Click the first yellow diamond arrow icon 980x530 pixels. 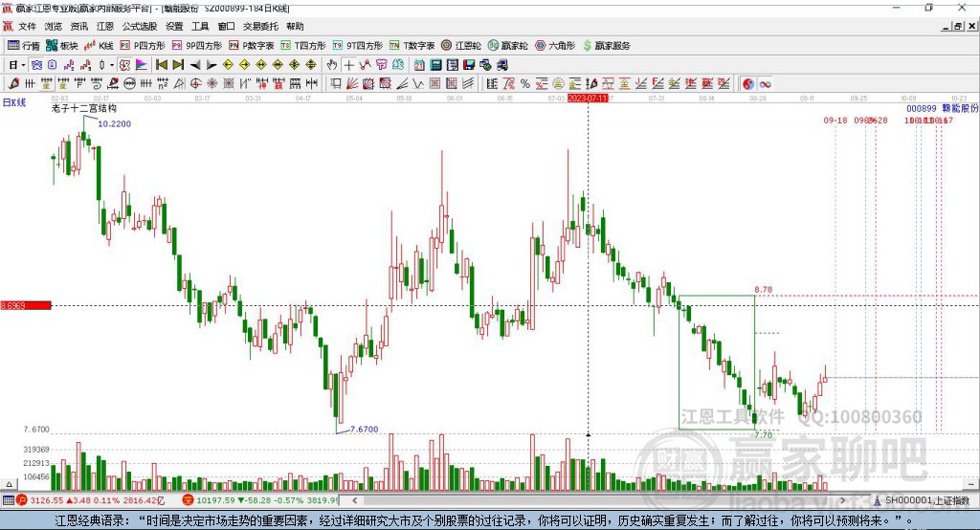tap(228, 65)
